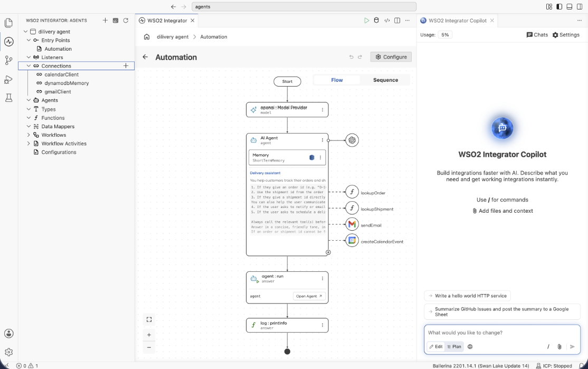The image size is (588, 369).
Task: Click the redo icon in Automation header
Action: (360, 57)
